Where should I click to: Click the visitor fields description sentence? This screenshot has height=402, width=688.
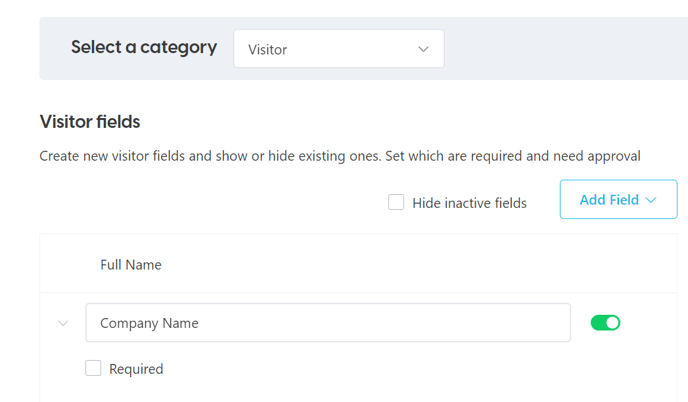click(x=340, y=156)
